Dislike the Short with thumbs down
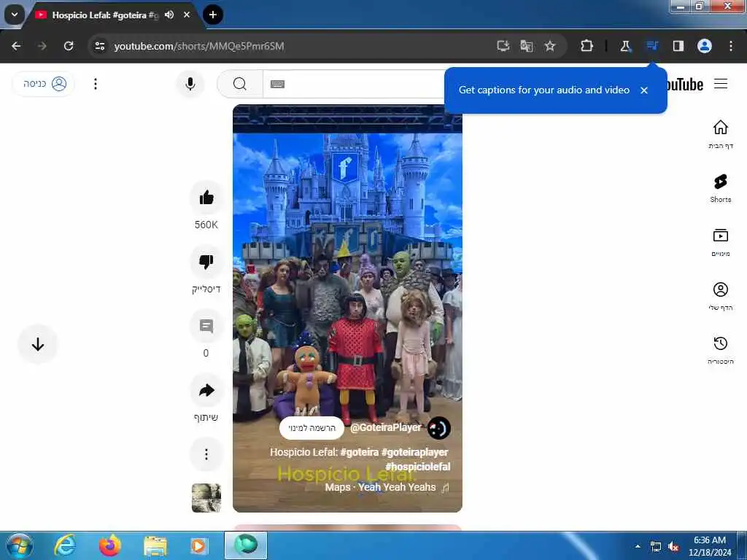The width and height of the screenshot is (747, 560). (206, 262)
